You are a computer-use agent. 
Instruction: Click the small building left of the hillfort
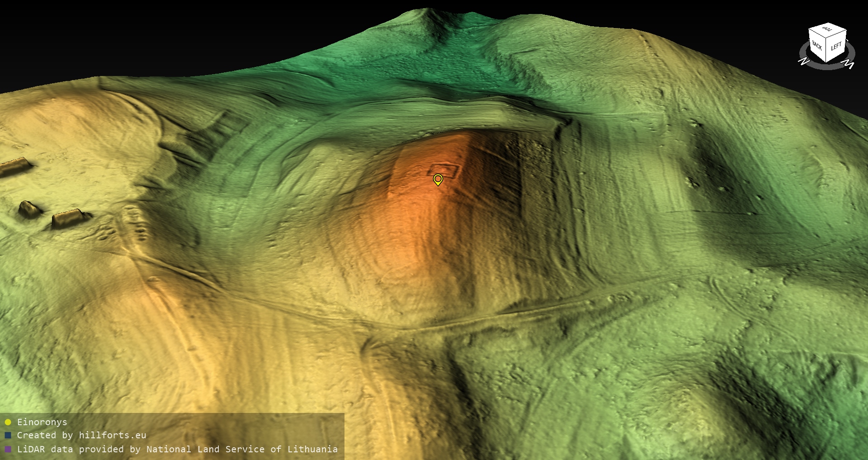point(30,209)
